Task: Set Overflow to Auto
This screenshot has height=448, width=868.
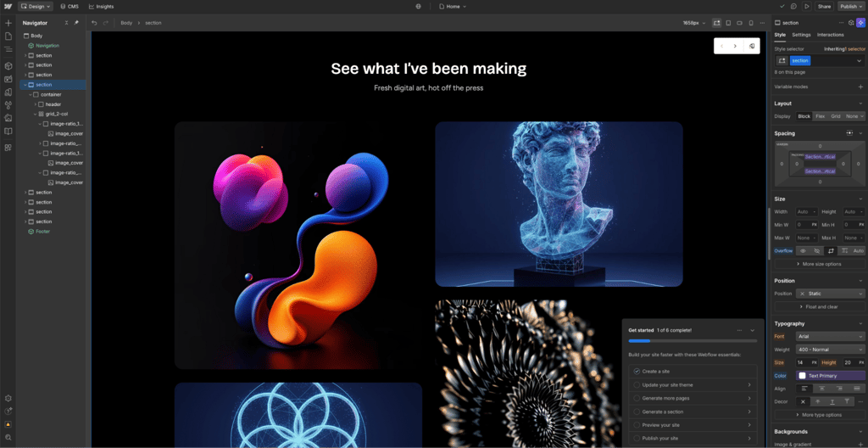Action: pos(858,250)
